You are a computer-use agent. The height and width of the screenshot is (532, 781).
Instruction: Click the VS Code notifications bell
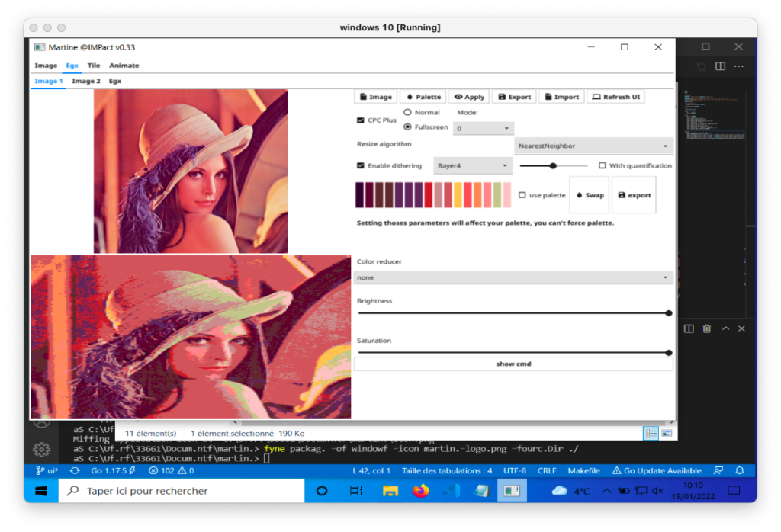click(x=740, y=470)
